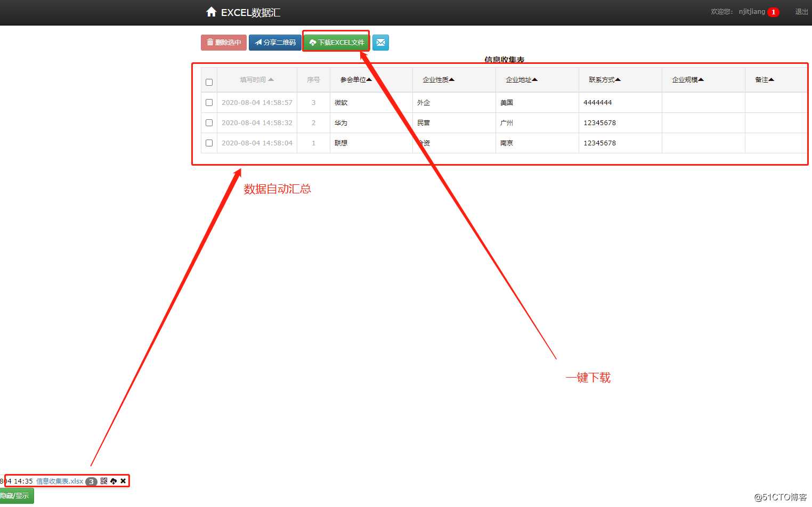Click cloud download icon beside 信息收集表.xlsx
The width and height of the screenshot is (812, 507).
pos(113,481)
